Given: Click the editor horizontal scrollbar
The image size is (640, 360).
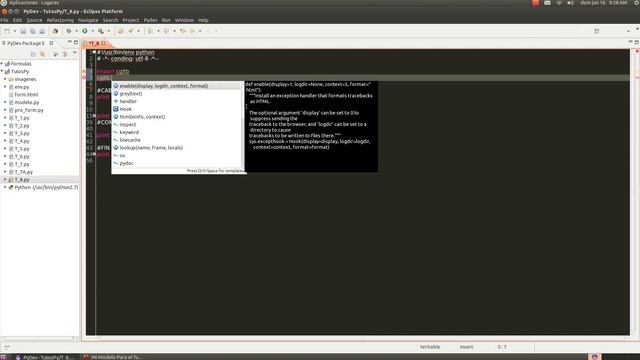Looking at the screenshot, I should [363, 338].
